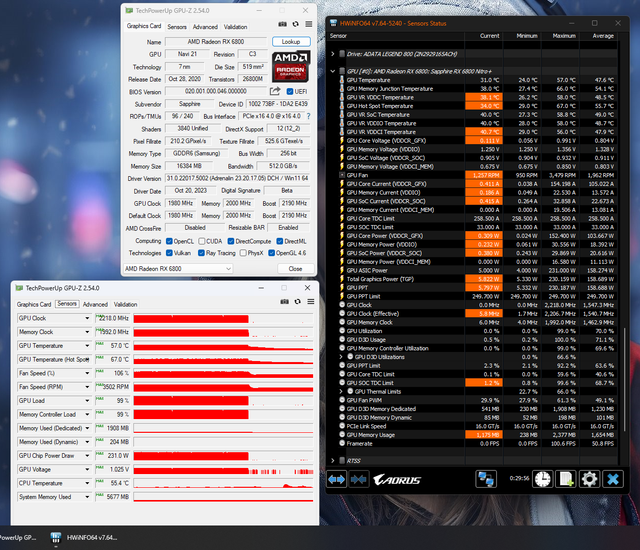Click the GPU-Z screenshot camera icon in Graphics Card window
The height and width of the screenshot is (550, 640).
pyautogui.click(x=282, y=24)
